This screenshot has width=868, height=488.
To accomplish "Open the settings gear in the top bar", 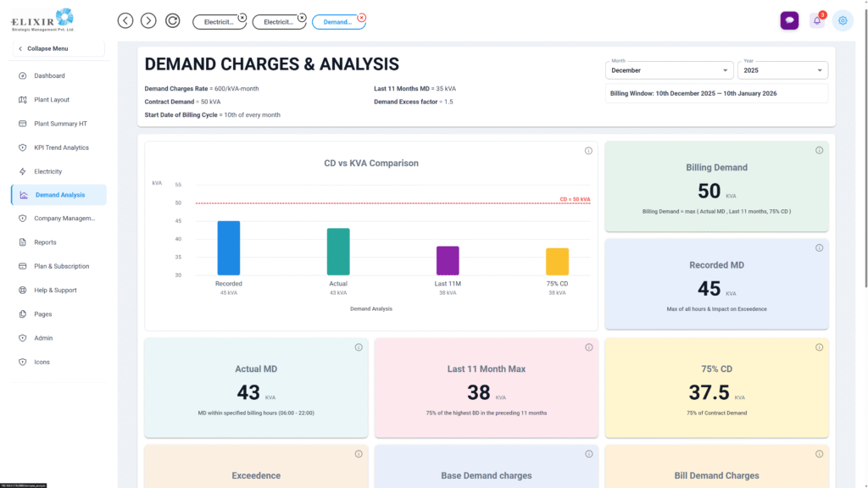I will (x=842, y=20).
